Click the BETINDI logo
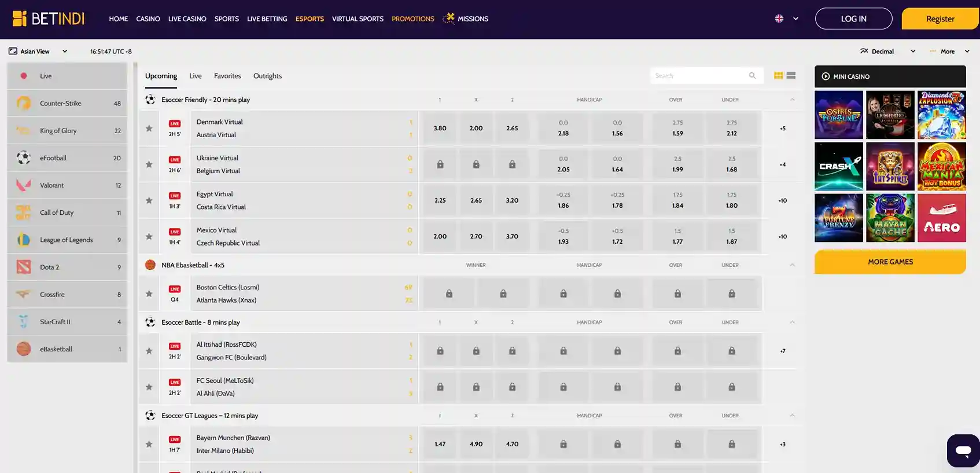This screenshot has width=980, height=473. point(49,19)
